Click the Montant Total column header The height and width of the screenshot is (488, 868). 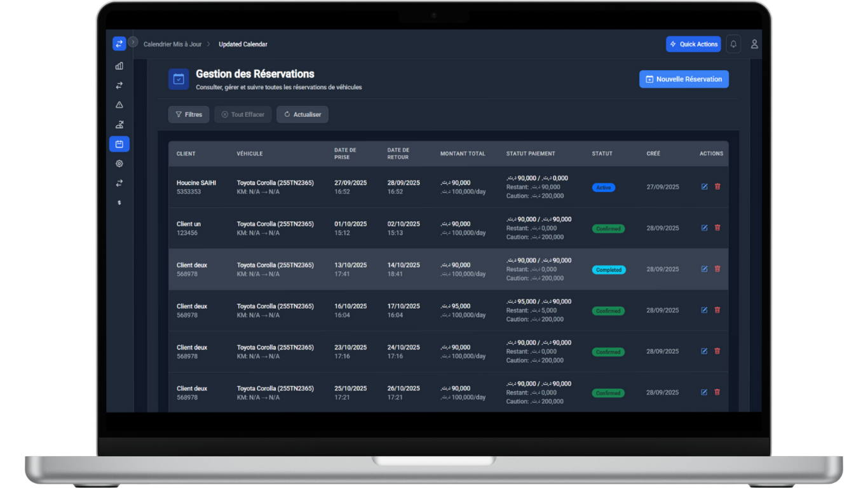(x=463, y=154)
